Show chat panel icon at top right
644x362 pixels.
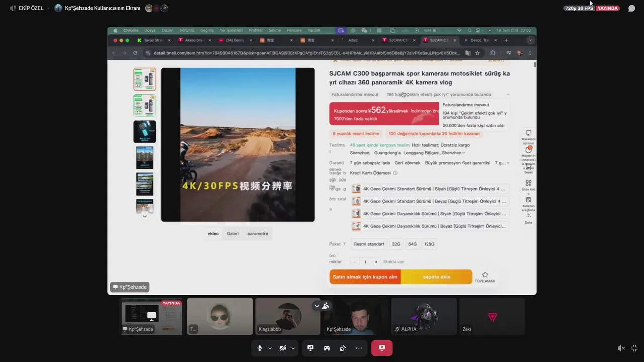click(x=632, y=8)
